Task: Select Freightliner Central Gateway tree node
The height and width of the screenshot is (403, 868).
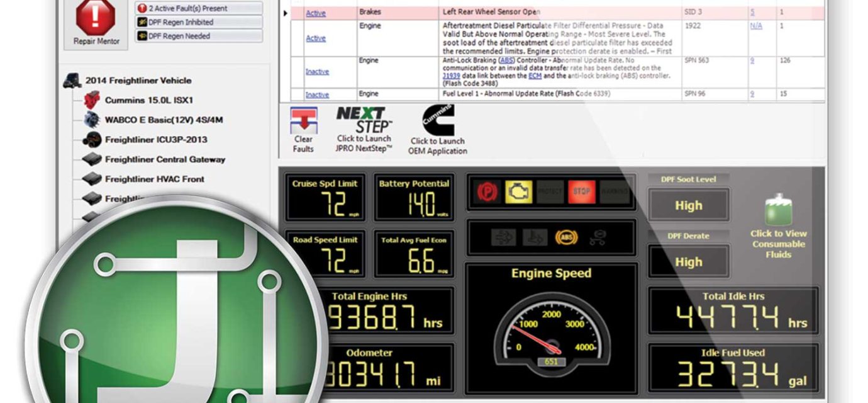Action: click(x=165, y=159)
